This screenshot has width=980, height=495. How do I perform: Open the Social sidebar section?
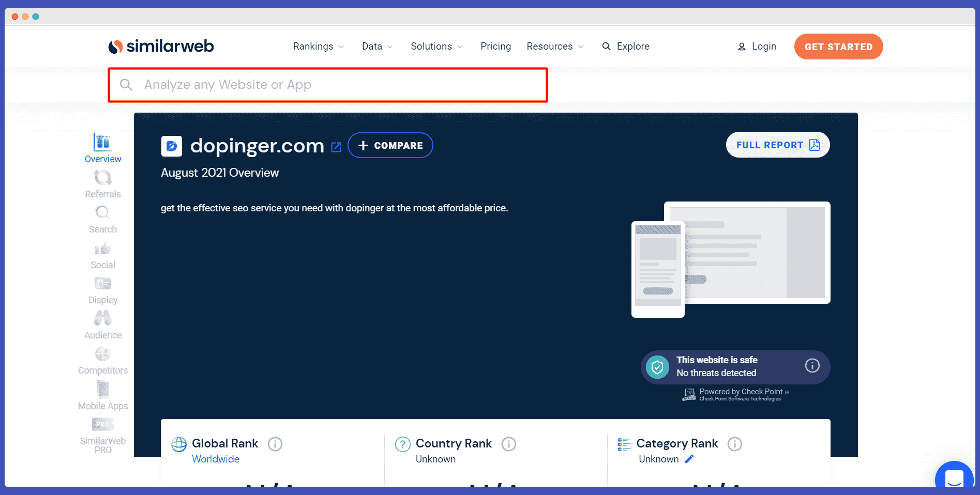(x=103, y=255)
